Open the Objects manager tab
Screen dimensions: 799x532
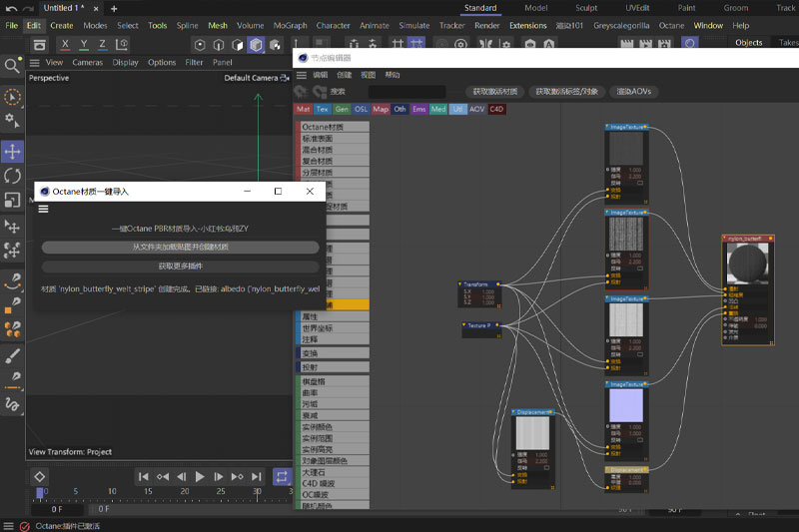[x=748, y=43]
